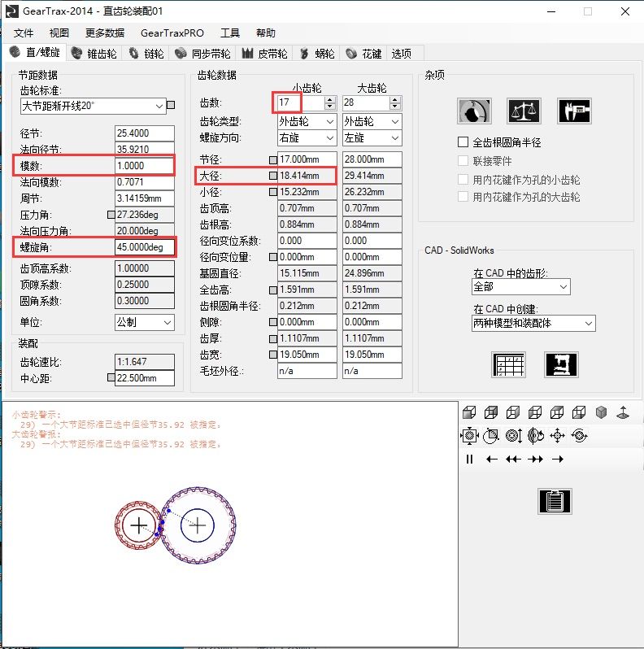Click the caliper measurement icon in 杂项

(x=574, y=111)
